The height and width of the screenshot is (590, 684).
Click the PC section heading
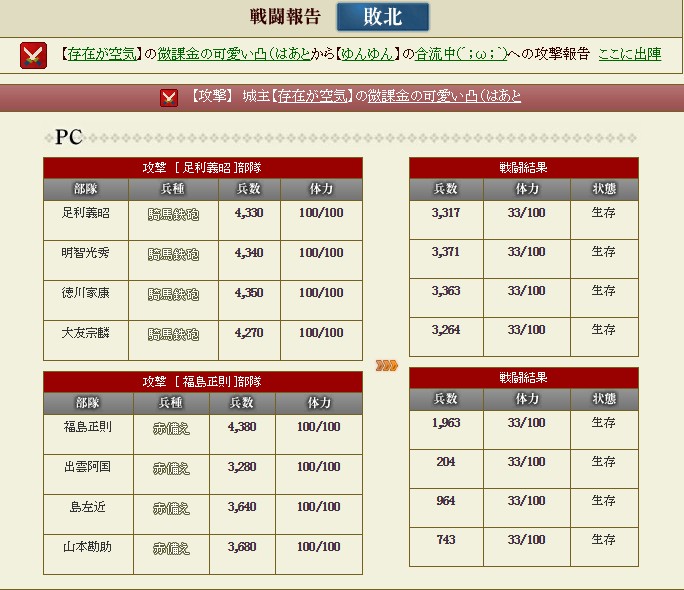(x=68, y=137)
